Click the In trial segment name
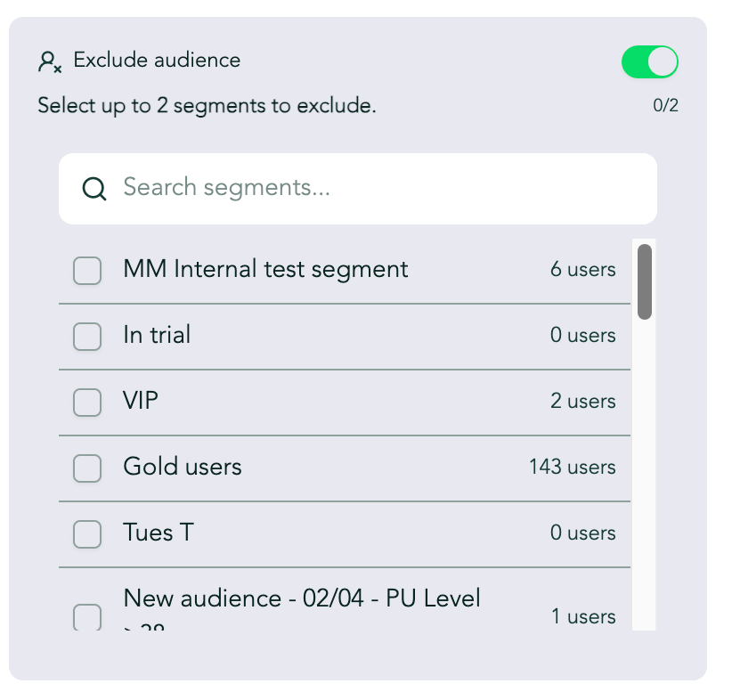 (x=157, y=335)
